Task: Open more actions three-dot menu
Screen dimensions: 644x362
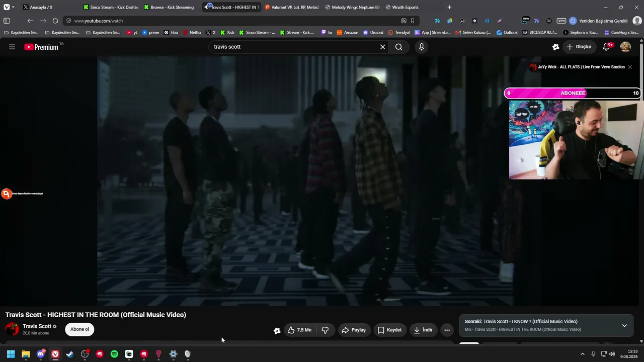Action: coord(447,330)
